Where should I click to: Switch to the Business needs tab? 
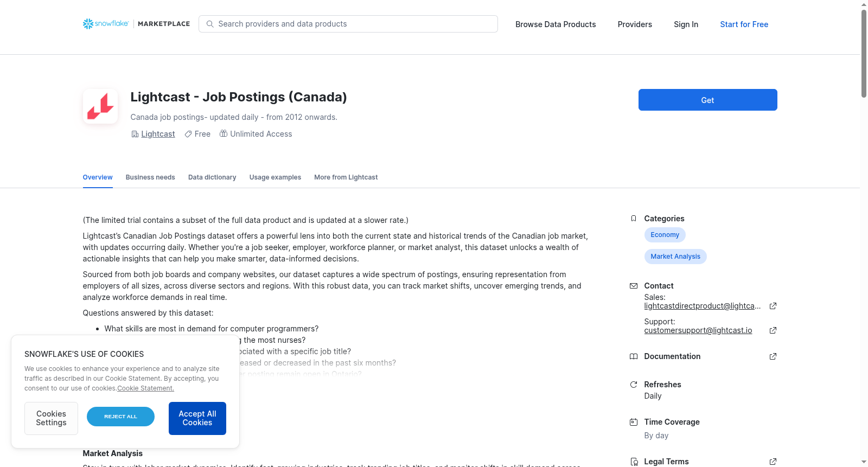[x=150, y=177]
